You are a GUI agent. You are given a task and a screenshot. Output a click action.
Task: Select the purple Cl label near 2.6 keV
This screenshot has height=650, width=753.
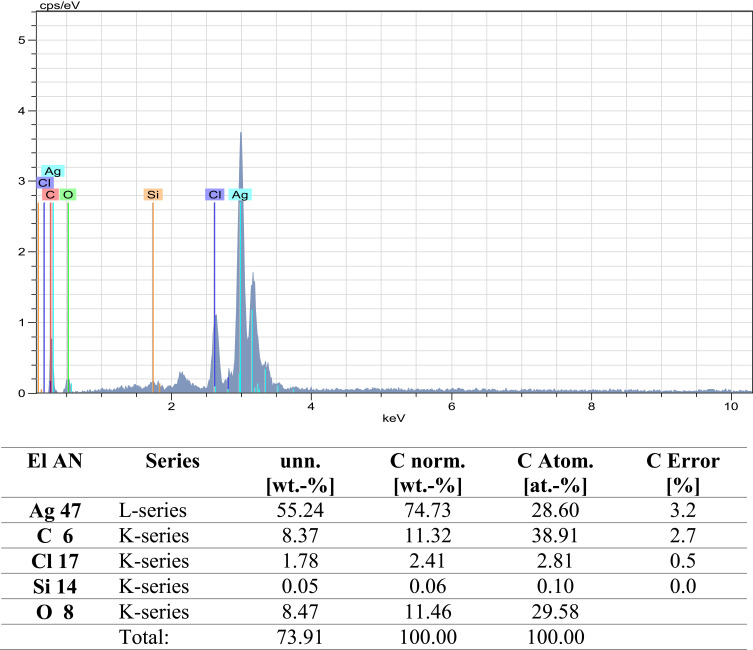coord(215,194)
